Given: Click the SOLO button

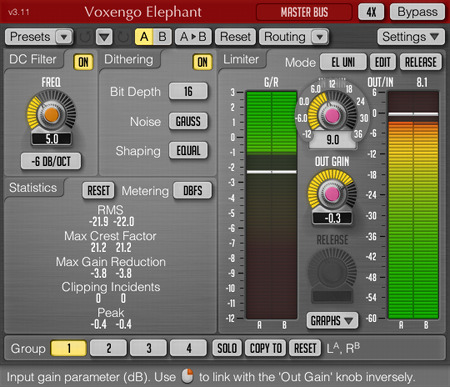Looking at the screenshot, I should pyautogui.click(x=227, y=348).
